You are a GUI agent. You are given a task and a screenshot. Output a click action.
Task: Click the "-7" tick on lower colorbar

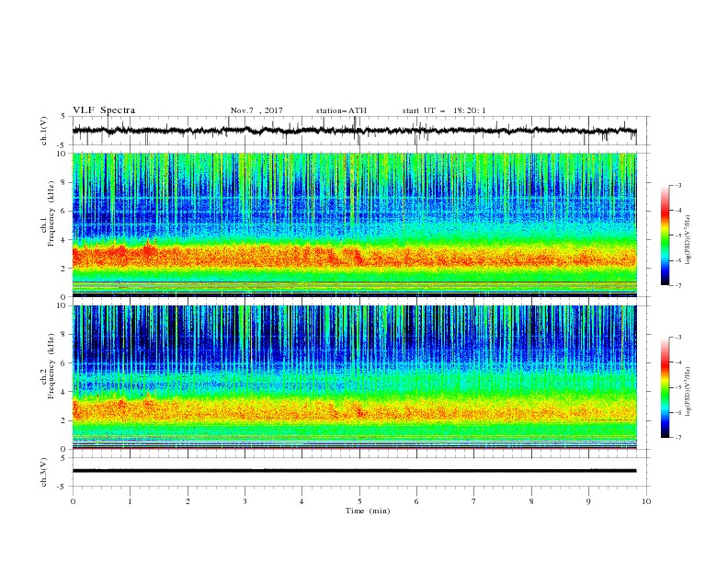(x=678, y=438)
